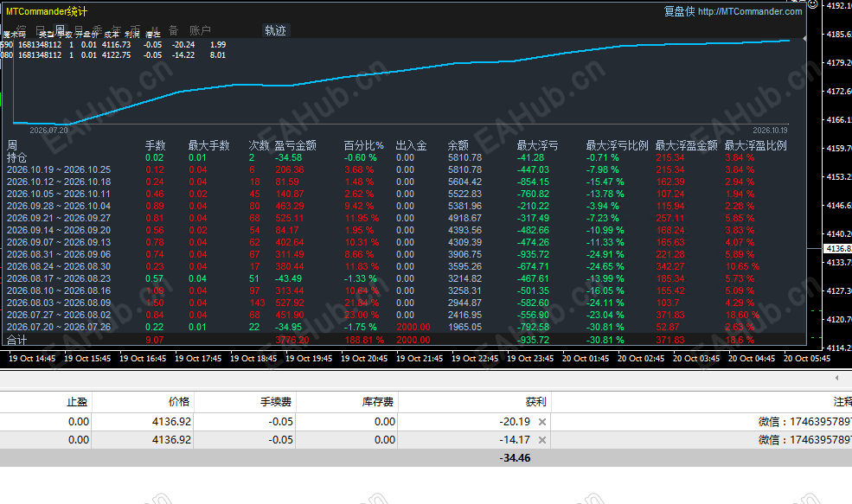The image size is (852, 504).
Task: Click the 手续费 column header
Action: click(x=275, y=402)
